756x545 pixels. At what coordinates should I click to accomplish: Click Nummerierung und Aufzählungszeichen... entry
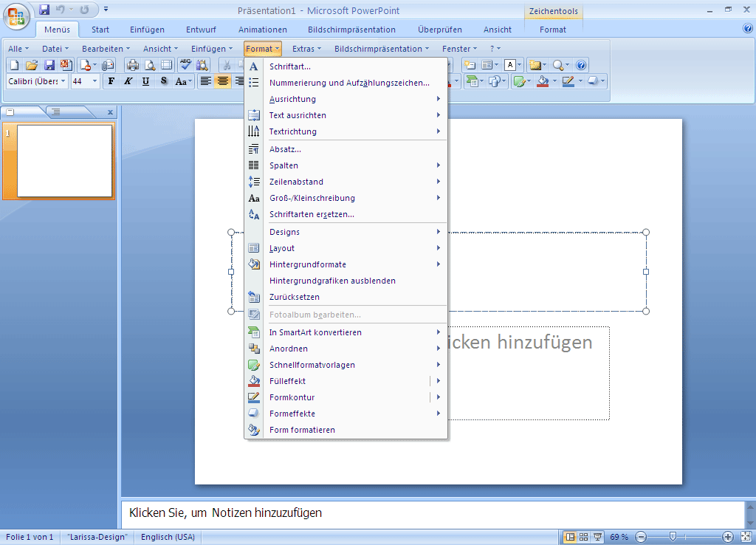(346, 83)
